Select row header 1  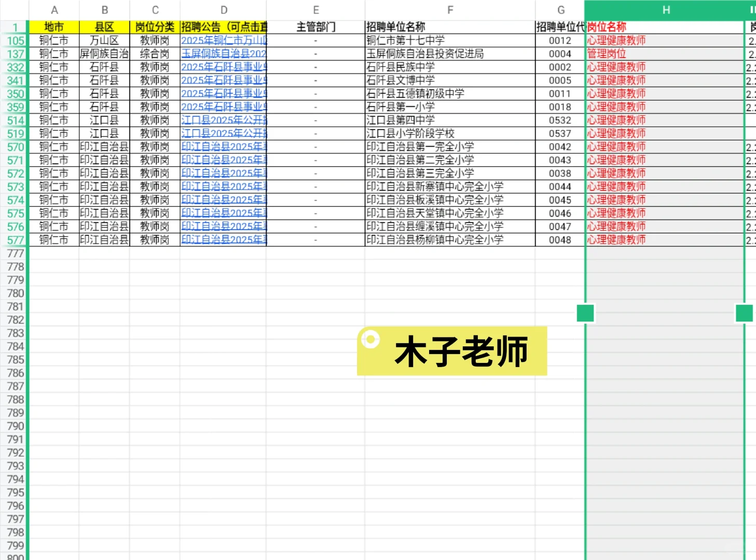[x=15, y=27]
